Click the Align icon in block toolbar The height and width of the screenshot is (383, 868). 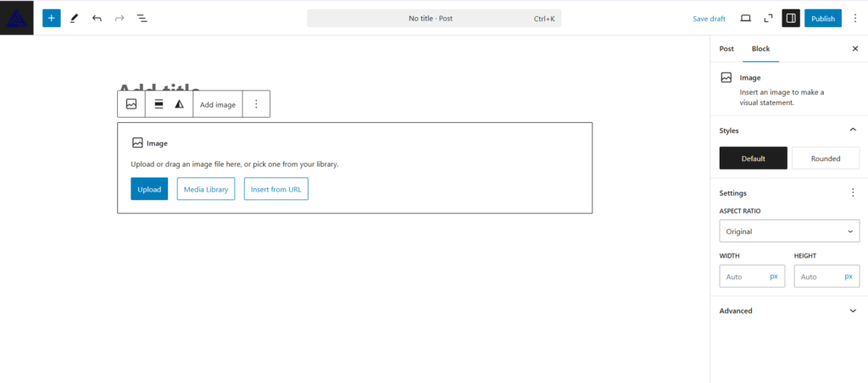[x=159, y=104]
